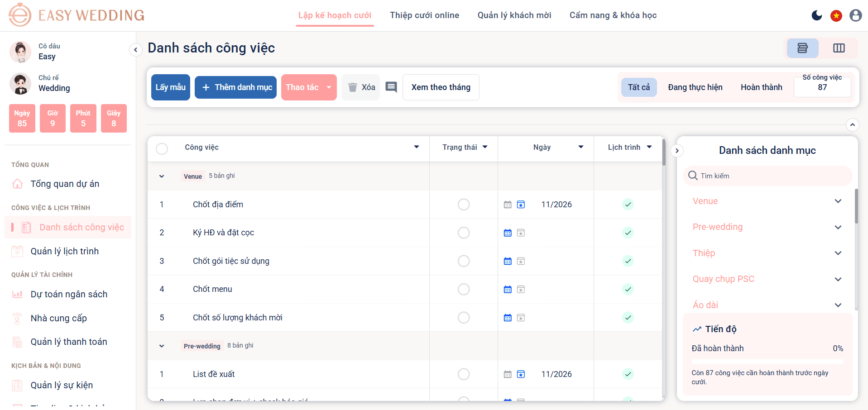
Task: Click Easy Wedding logo
Action: point(77,15)
